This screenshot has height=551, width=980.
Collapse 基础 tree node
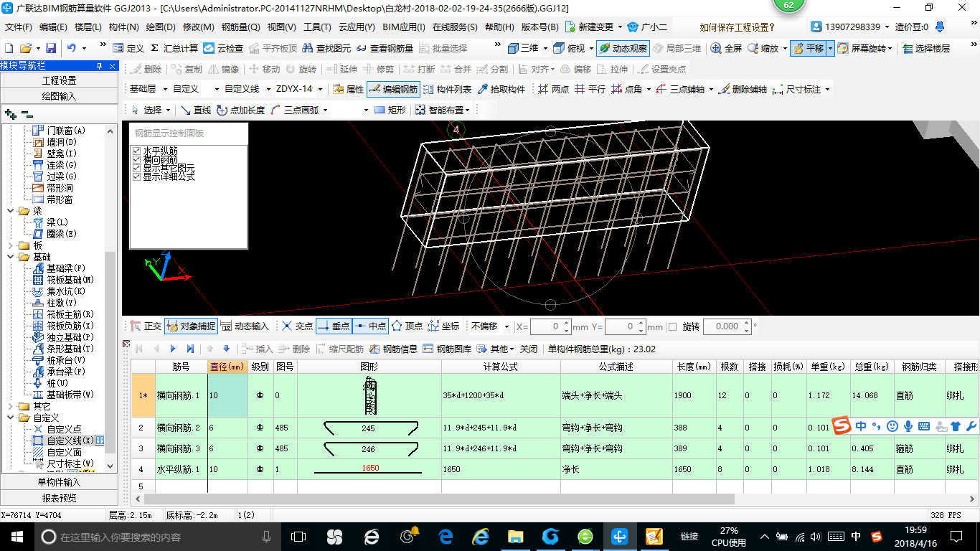(x=11, y=257)
